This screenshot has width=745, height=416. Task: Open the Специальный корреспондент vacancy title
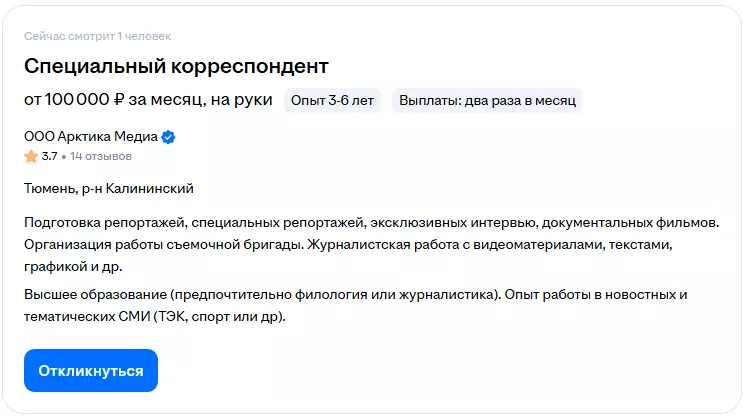coord(176,67)
